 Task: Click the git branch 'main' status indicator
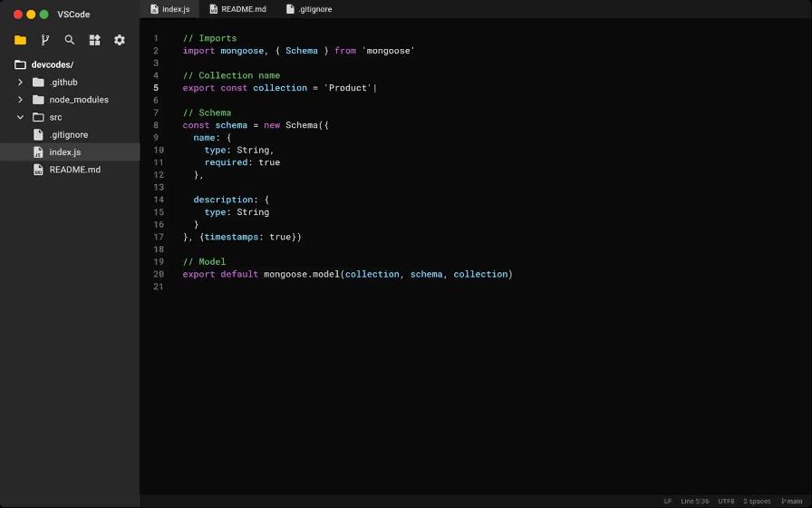(x=792, y=502)
